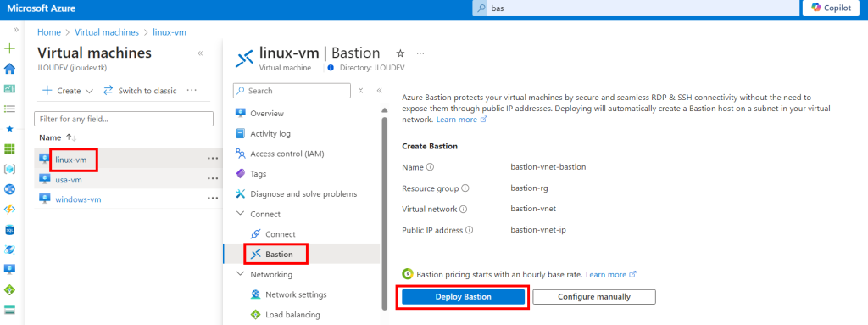
Task: Open SQL databases icon in sidebar
Action: tap(9, 229)
